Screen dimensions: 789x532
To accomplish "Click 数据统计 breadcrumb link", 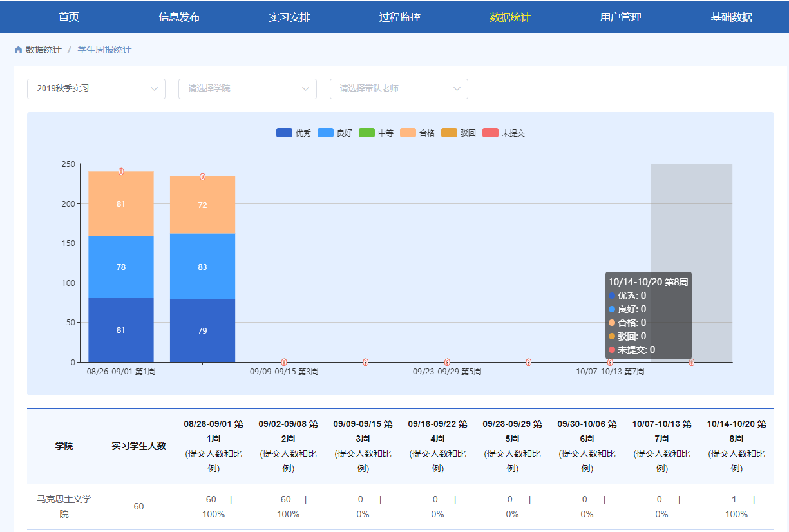I will [x=43, y=50].
